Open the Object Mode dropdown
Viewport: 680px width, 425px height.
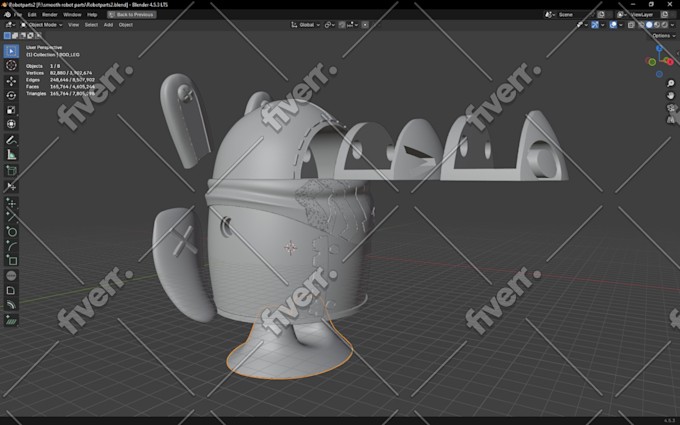(x=42, y=25)
